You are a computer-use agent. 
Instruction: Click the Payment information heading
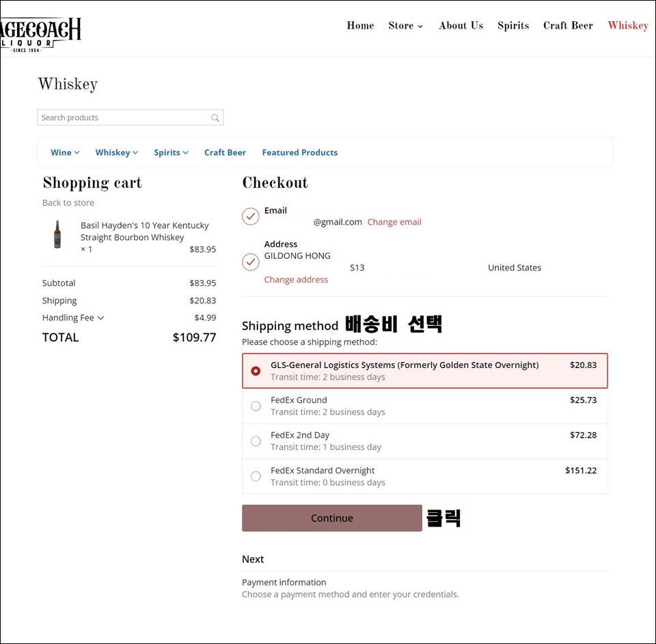(284, 583)
